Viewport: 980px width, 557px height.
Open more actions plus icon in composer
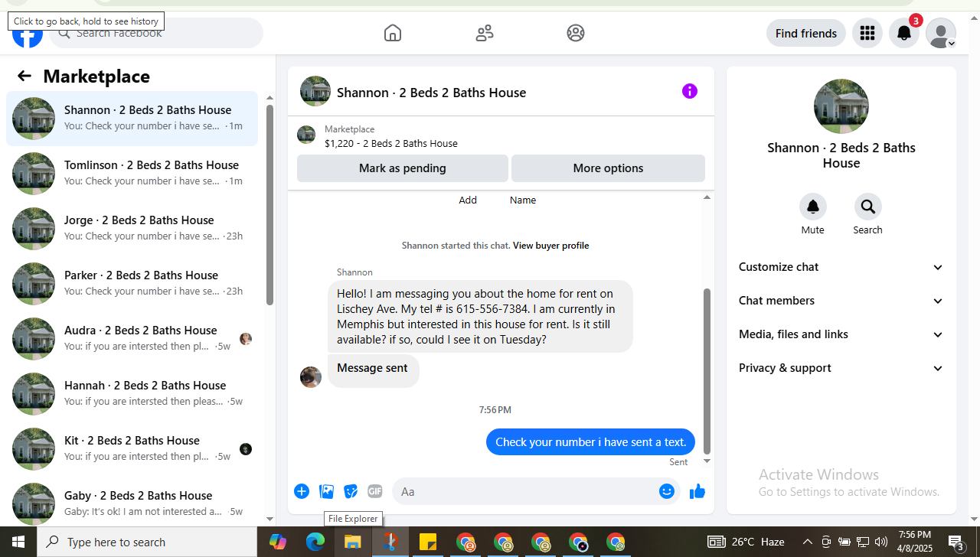pyautogui.click(x=302, y=491)
